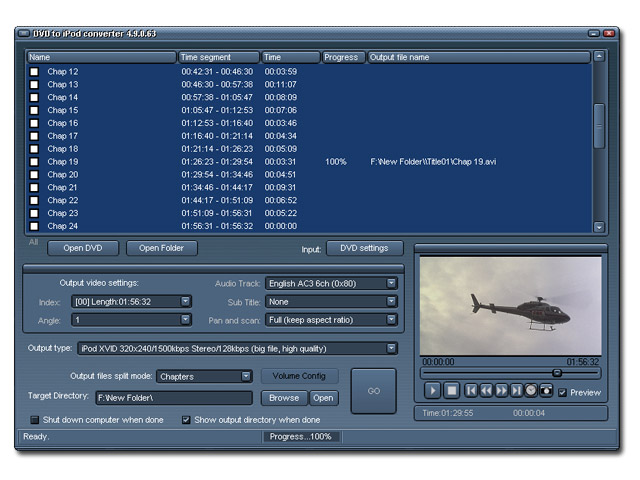Minimize the DVD to iPod converter window

(x=593, y=33)
